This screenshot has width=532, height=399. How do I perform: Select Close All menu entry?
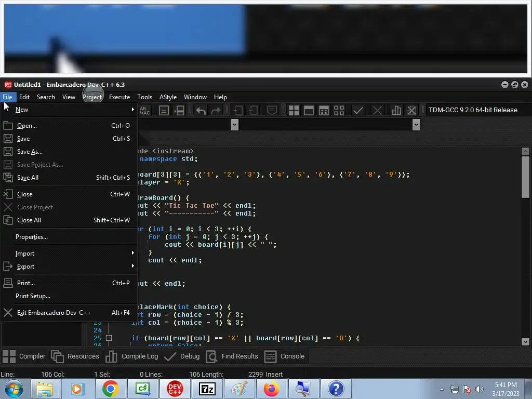pos(69,220)
